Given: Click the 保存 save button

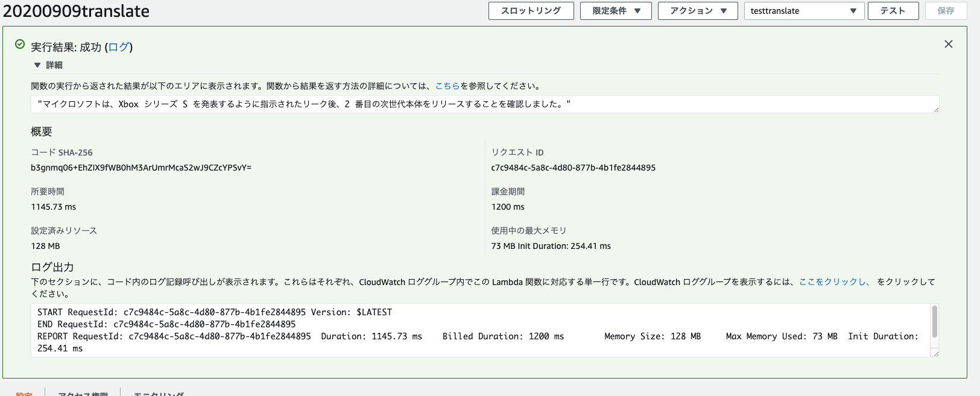Looking at the screenshot, I should (x=946, y=11).
